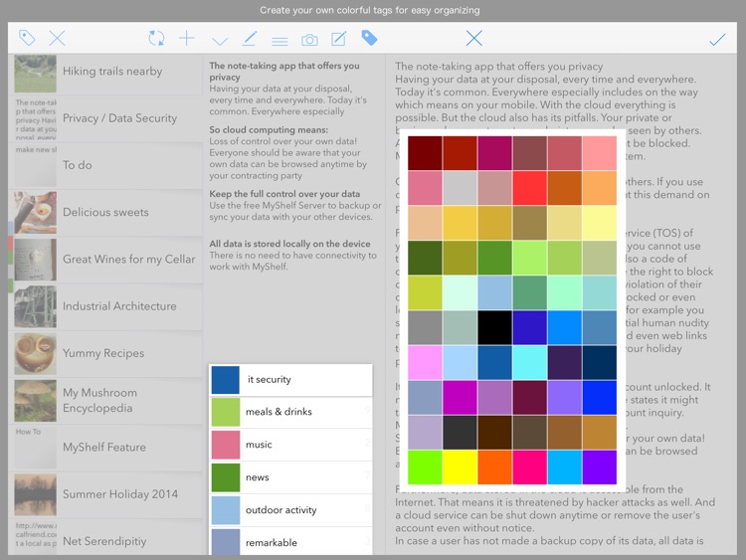Image resolution: width=746 pixels, height=560 pixels.
Task: Click heading 'Keep the full control over your data'
Action: (x=284, y=194)
